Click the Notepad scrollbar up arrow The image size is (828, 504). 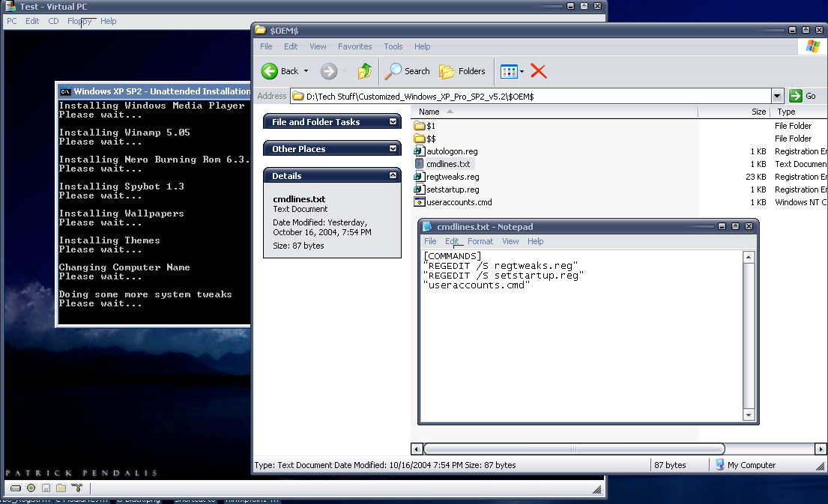[x=749, y=257]
